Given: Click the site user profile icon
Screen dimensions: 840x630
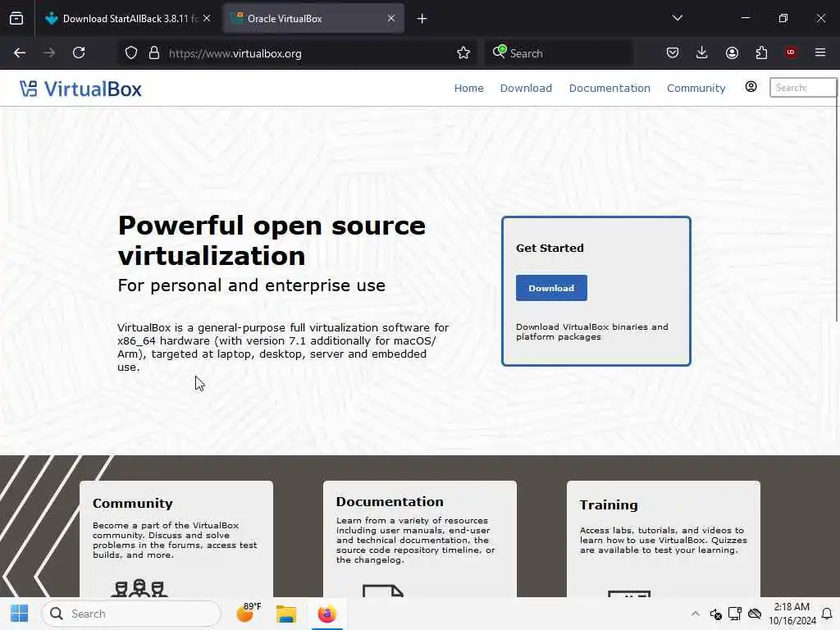Looking at the screenshot, I should pos(751,87).
